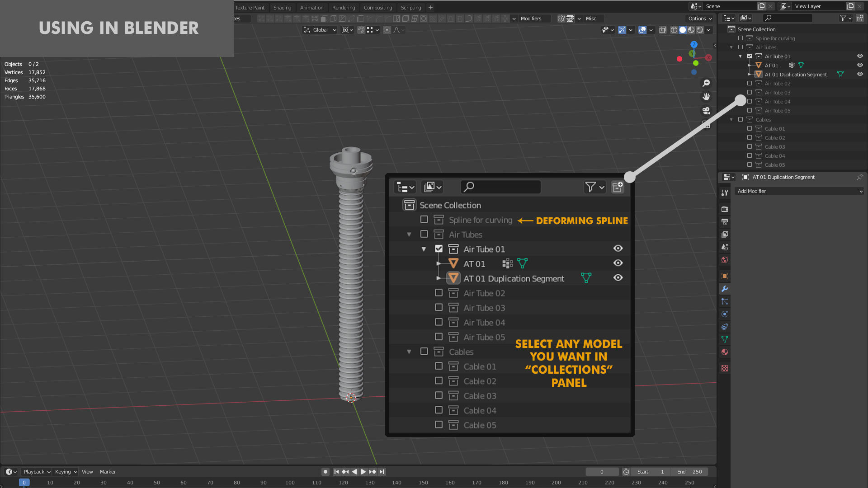Click the new collection icon in outliner header
The width and height of the screenshot is (868, 488).
click(859, 18)
